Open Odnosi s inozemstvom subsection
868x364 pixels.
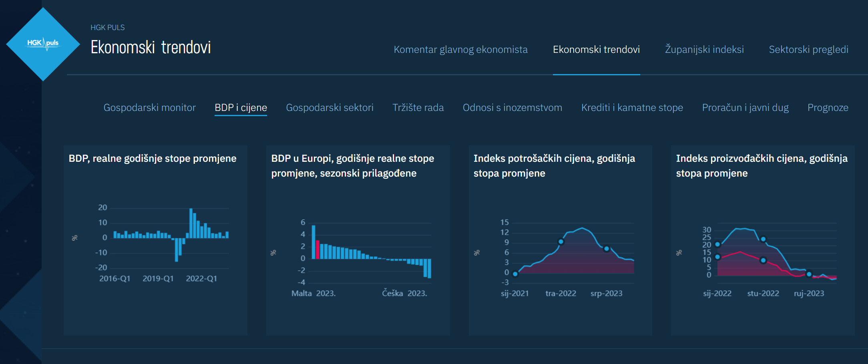(512, 108)
